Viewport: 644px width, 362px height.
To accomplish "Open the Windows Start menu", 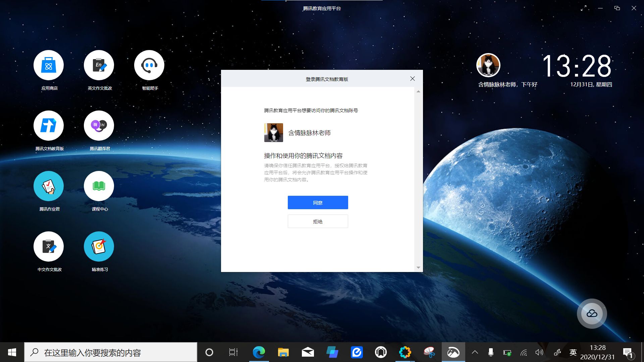I will point(12,352).
